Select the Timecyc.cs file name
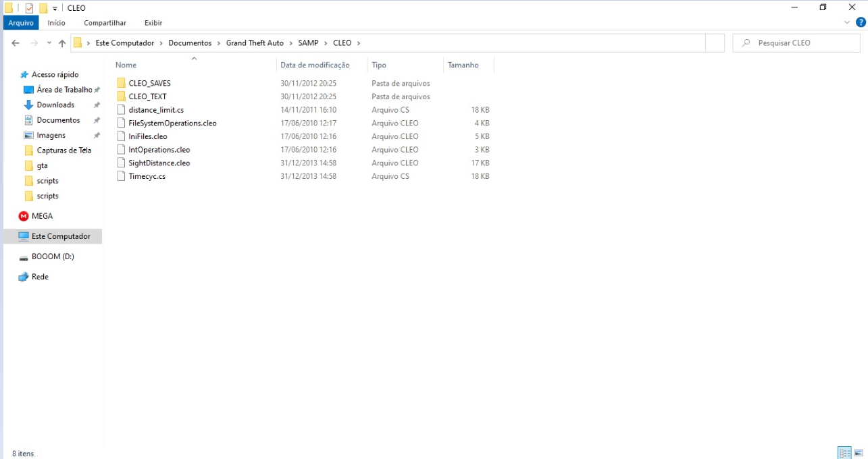Screen dimensions: 868x459 [x=147, y=176]
